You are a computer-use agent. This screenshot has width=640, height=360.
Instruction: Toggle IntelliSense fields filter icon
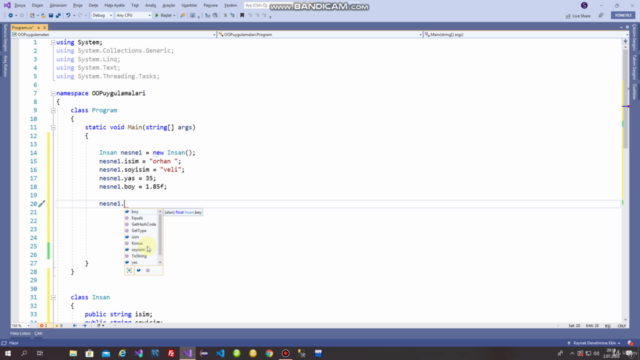point(139,270)
